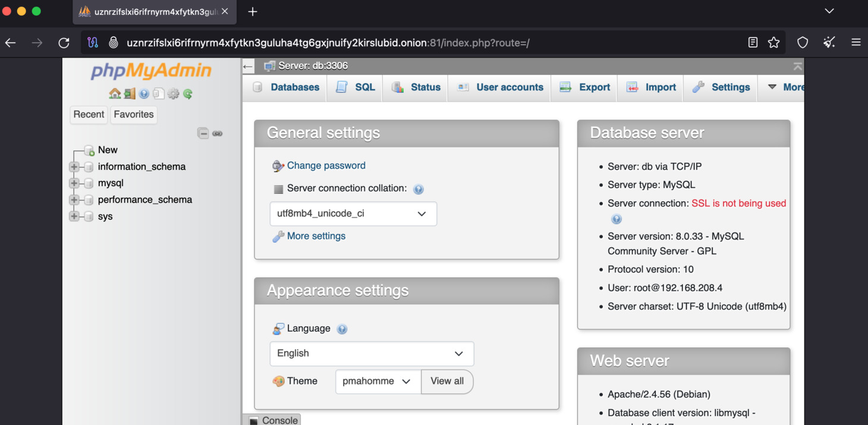Image resolution: width=868 pixels, height=425 pixels.
Task: Go to the Export tab
Action: click(584, 87)
